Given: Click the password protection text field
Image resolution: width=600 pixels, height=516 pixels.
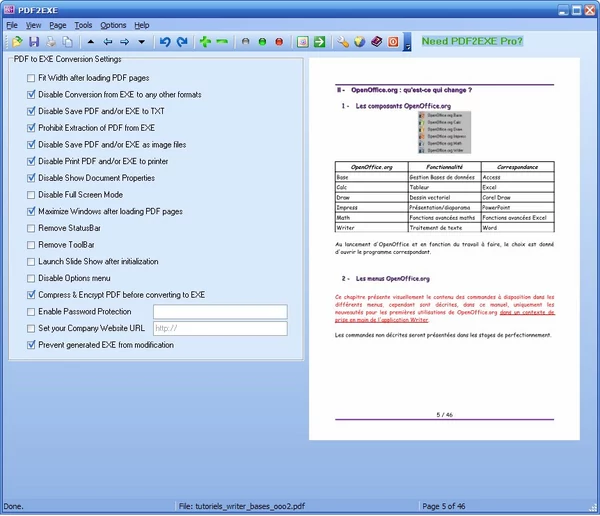Looking at the screenshot, I should [220, 312].
